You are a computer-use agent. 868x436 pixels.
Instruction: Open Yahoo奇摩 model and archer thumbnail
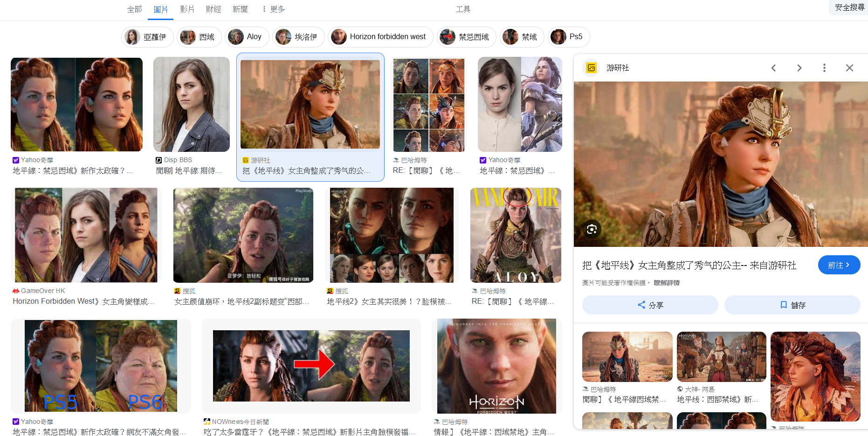click(x=520, y=104)
